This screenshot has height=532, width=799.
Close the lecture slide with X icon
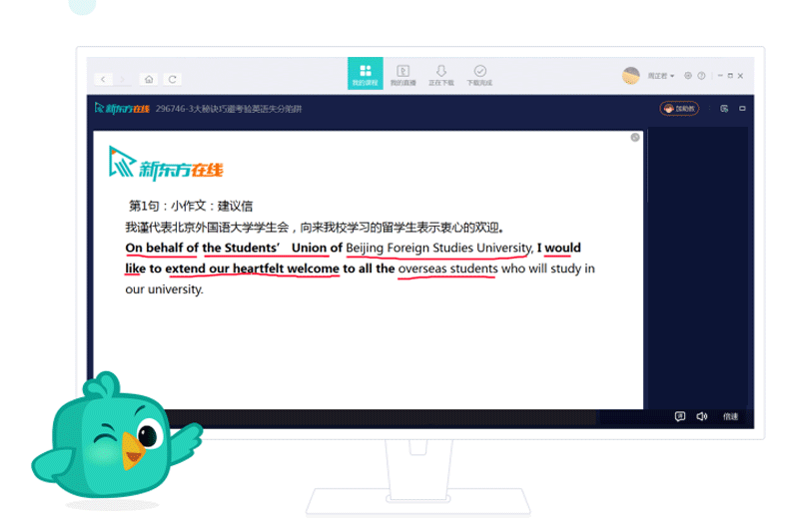[635, 138]
